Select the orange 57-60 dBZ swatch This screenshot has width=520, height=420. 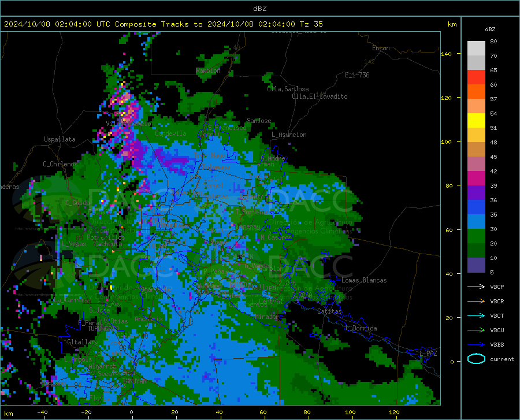coord(476,92)
